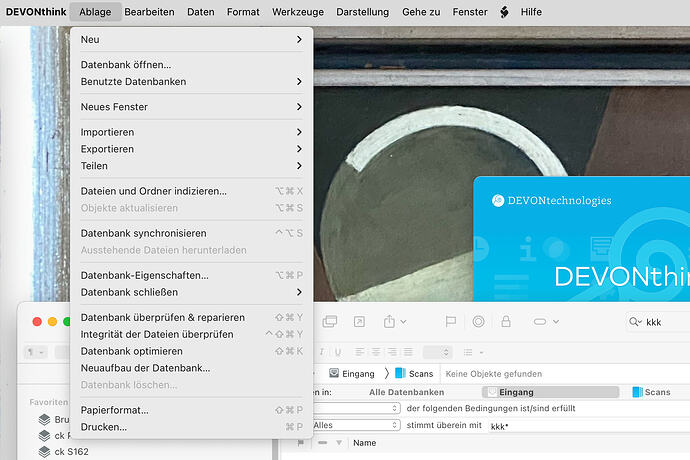Select Neuaufbau der Datenbank…
The height and width of the screenshot is (460, 690).
(x=191, y=368)
